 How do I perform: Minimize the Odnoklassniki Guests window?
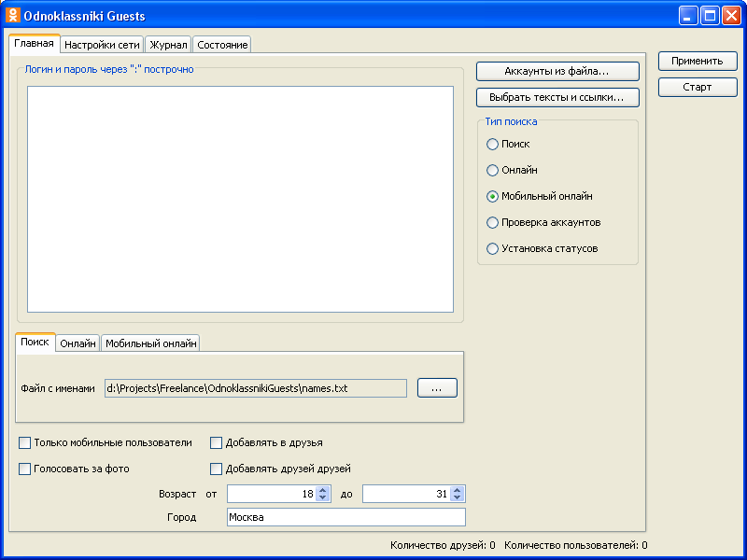coord(688,16)
